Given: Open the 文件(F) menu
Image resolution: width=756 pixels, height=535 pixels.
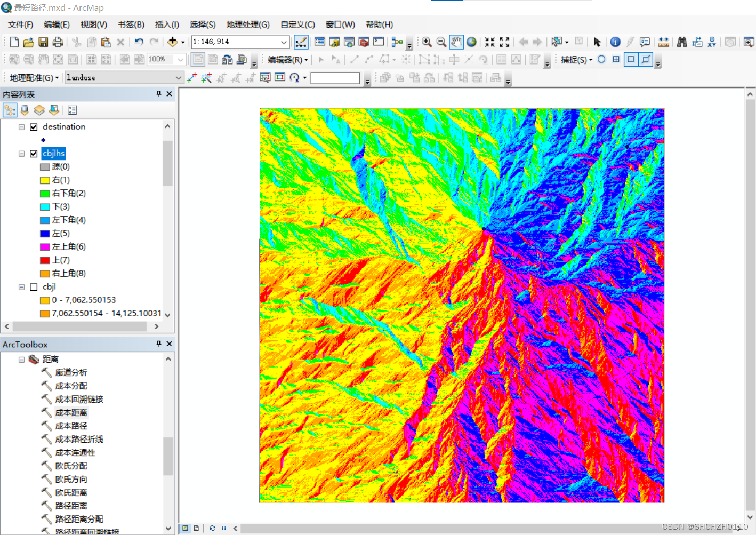Looking at the screenshot, I should click(20, 25).
